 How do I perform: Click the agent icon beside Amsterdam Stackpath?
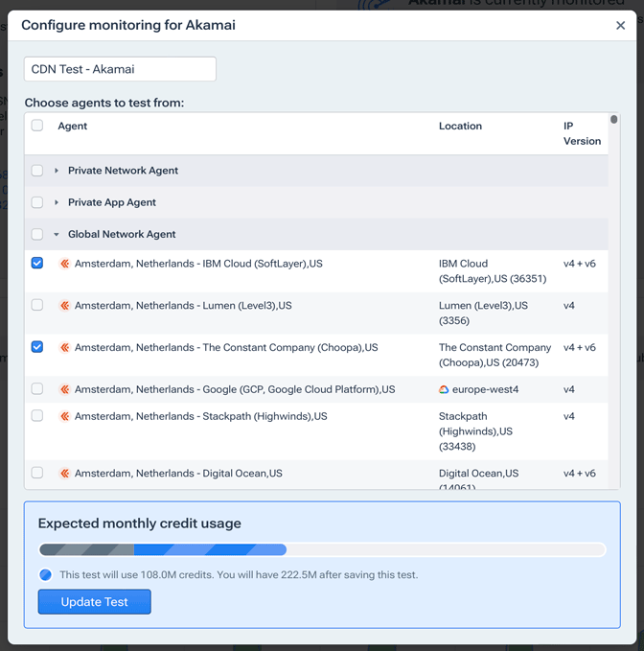point(65,417)
